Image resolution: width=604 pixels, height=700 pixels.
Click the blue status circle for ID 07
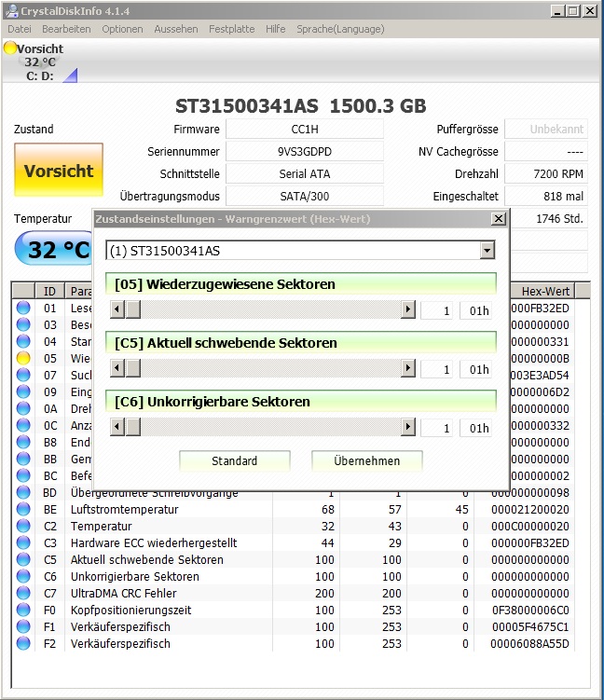click(23, 375)
